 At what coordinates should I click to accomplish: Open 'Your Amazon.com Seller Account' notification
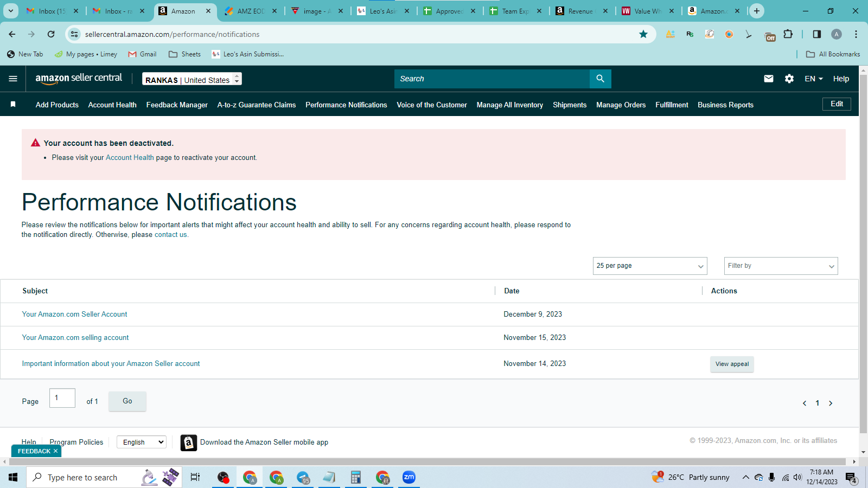coord(75,314)
